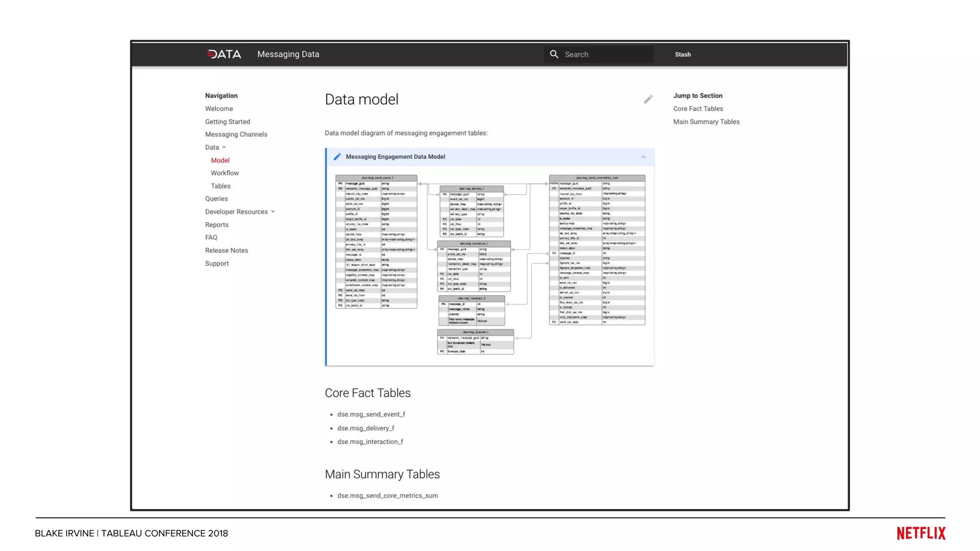The width and height of the screenshot is (980, 551).
Task: Open the Workflow navigation item
Action: [x=224, y=173]
